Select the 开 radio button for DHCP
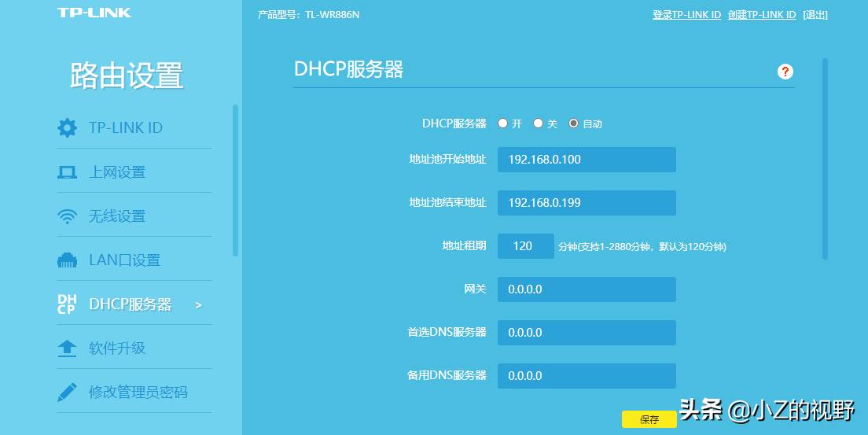This screenshot has width=868, height=435. [x=503, y=123]
